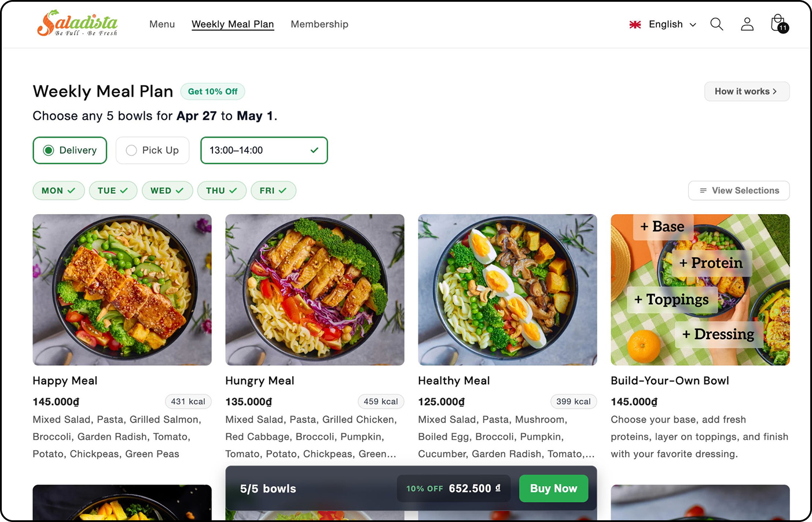
Task: Click the checkmark inside the time slot selector
Action: tap(314, 150)
